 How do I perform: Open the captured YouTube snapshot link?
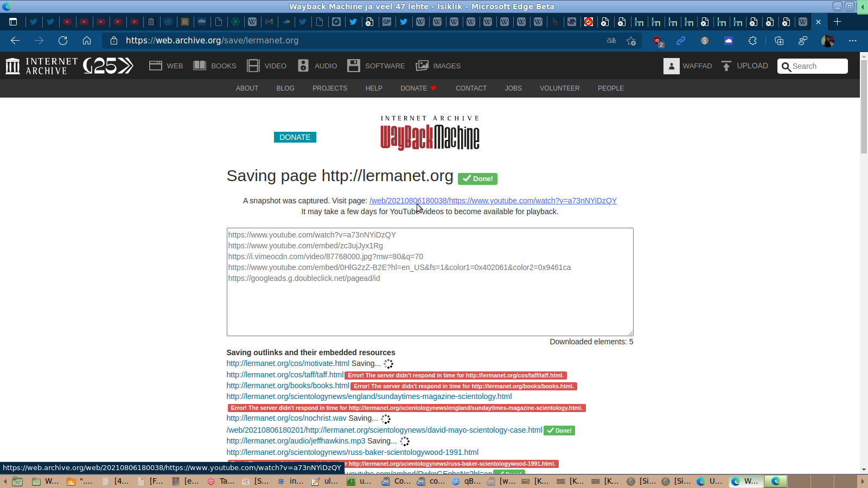tap(493, 201)
